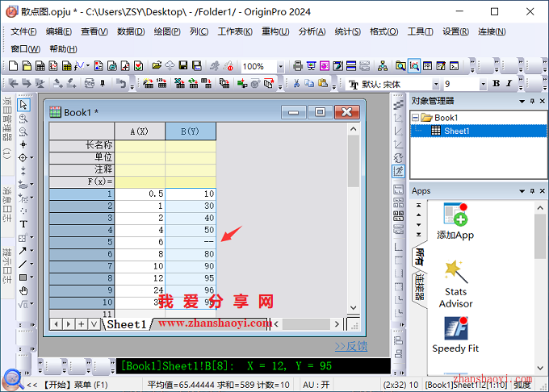Select the Text tool
Image resolution: width=549 pixels, height=392 pixels.
(23, 224)
